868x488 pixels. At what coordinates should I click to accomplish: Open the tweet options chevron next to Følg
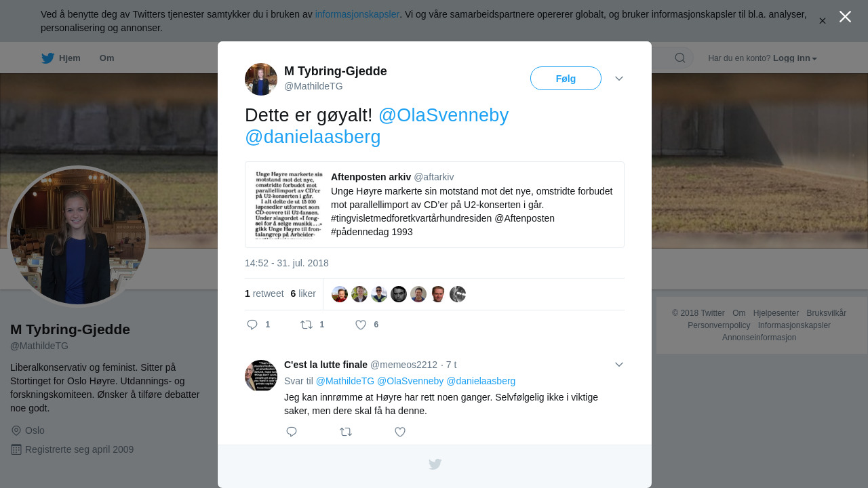pos(619,79)
